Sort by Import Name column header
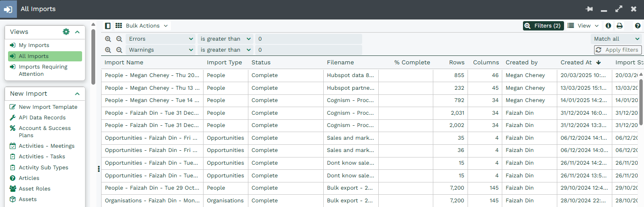The height and width of the screenshot is (207, 644). click(x=124, y=63)
